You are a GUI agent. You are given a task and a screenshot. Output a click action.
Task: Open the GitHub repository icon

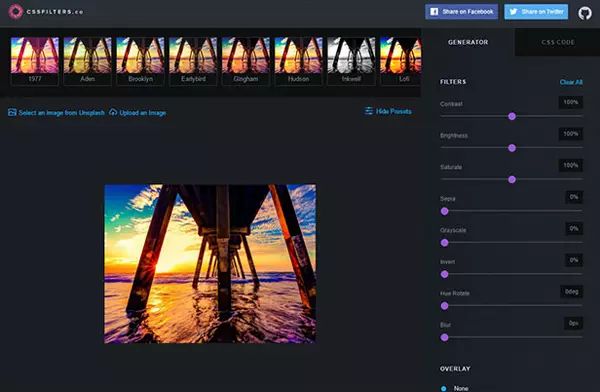point(585,13)
